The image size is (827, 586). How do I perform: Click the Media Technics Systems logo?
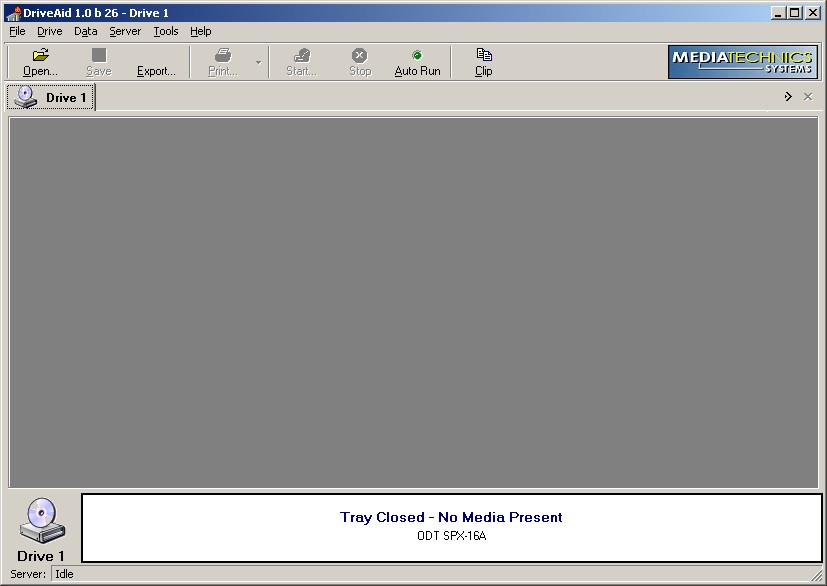[x=742, y=62]
